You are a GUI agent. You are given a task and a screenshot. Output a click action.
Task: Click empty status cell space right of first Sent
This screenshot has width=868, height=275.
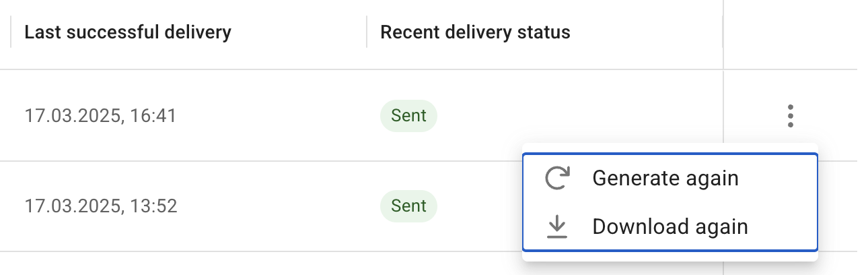click(x=579, y=116)
